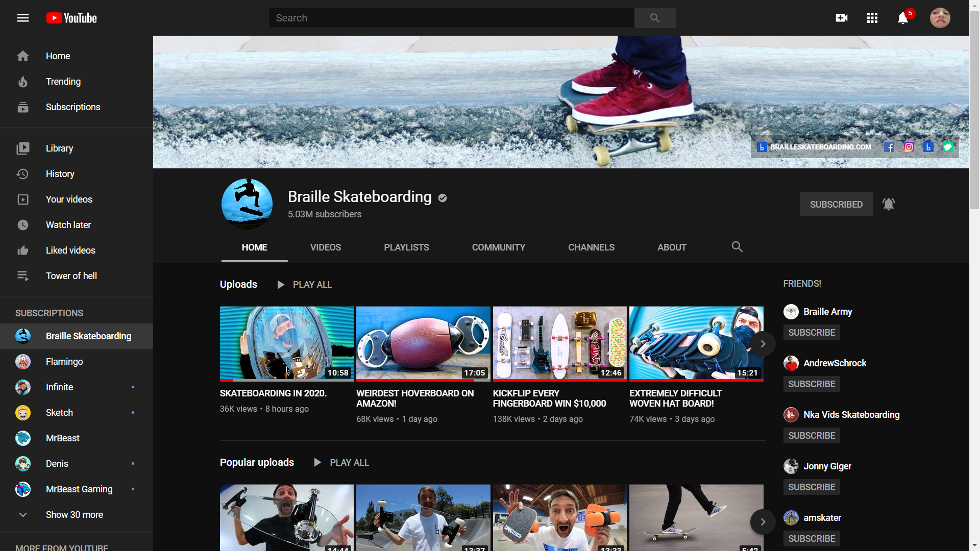Open Sketch subscription channel
The width and height of the screenshot is (980, 551).
pyautogui.click(x=77, y=413)
